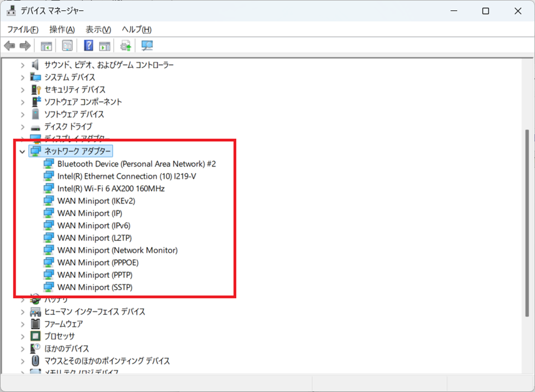Open the 表示(V) menu
This screenshot has width=535, height=392.
coord(98,30)
